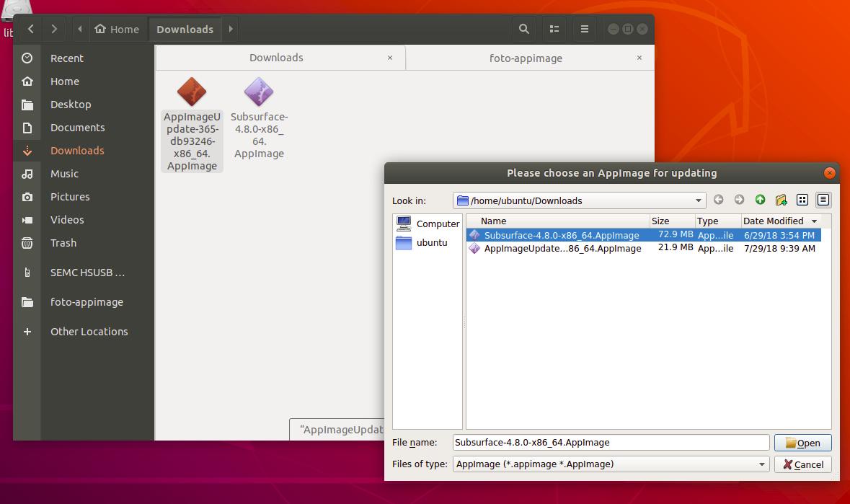The width and height of the screenshot is (850, 504).
Task: Sort file list by Size column
Action: point(672,221)
